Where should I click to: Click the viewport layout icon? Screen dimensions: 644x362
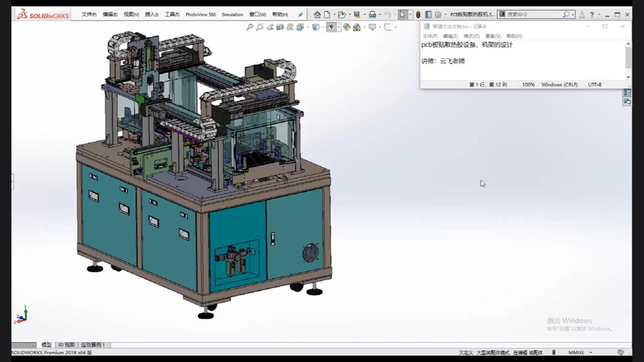tap(388, 27)
